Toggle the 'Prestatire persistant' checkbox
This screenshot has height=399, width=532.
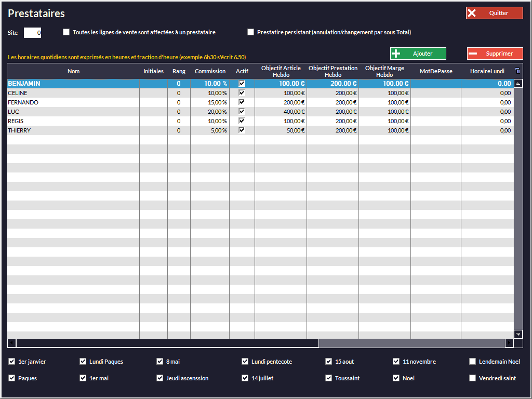(x=251, y=32)
